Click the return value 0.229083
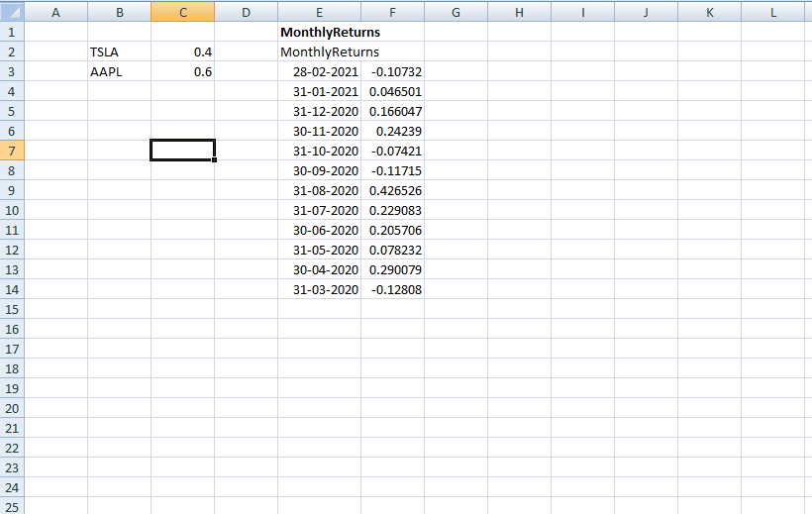This screenshot has height=514, width=812. 392,210
